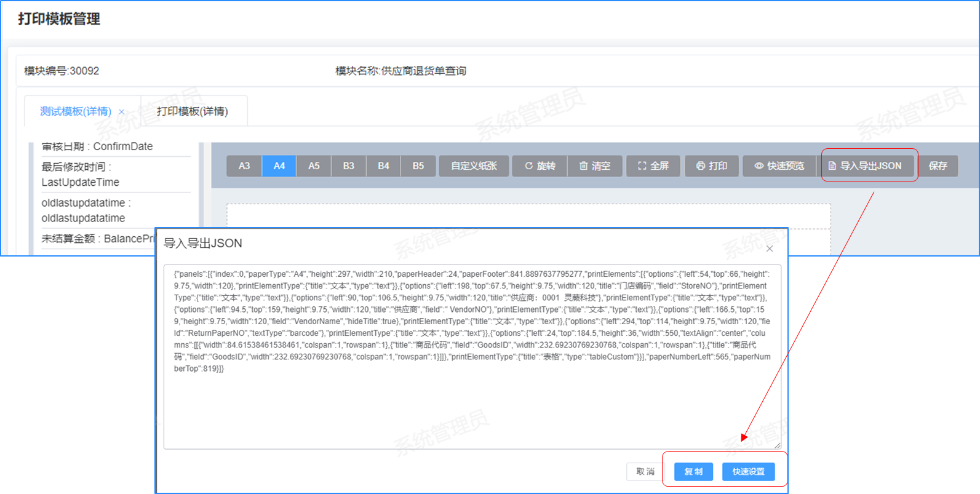Click the 清空 clear button
Image resolution: width=980 pixels, height=494 pixels.
pos(595,166)
